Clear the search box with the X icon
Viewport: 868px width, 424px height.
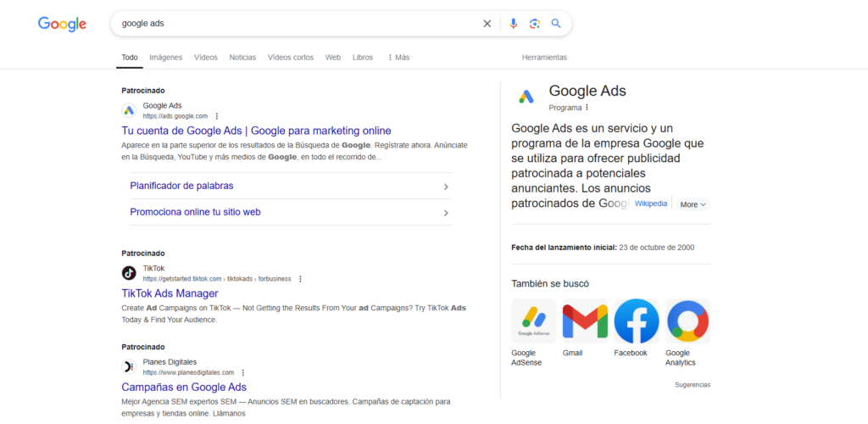coord(487,23)
